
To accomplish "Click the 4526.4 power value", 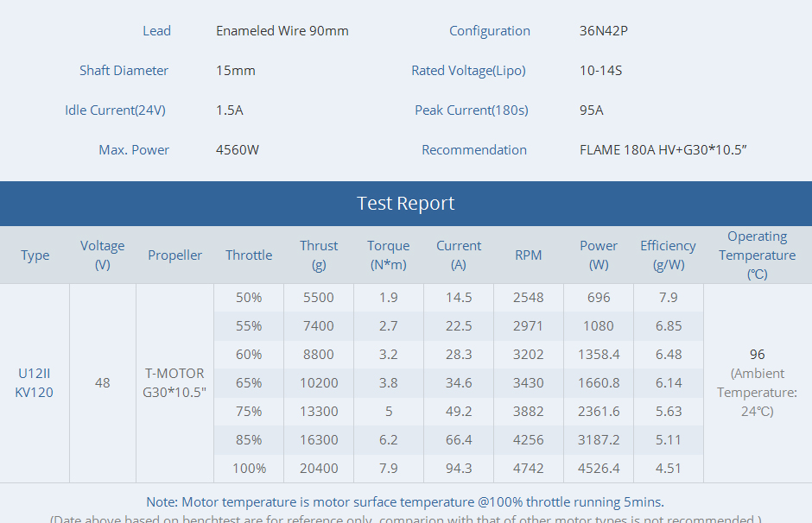I will coord(599,469).
